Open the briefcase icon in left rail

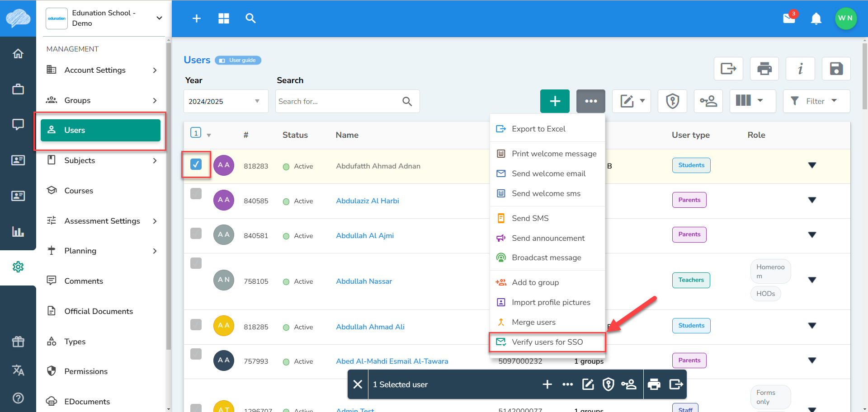[x=18, y=89]
